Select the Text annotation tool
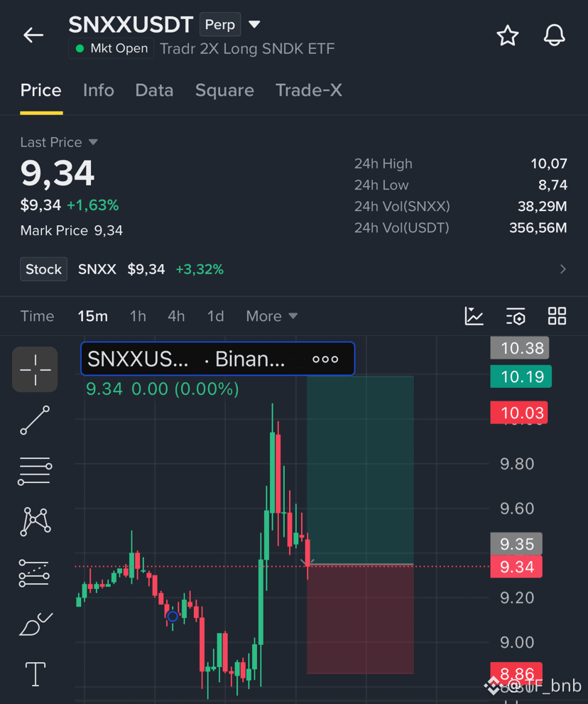 (36, 674)
